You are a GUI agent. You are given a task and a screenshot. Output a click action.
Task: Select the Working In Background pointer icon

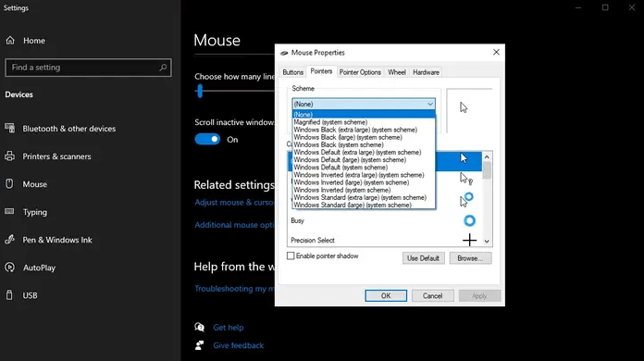click(x=466, y=200)
